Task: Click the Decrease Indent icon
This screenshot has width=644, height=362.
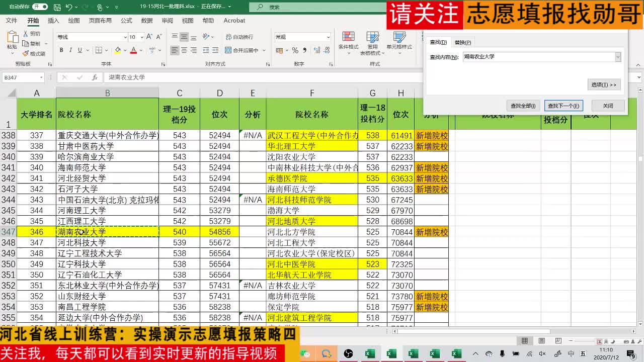Action: (205, 50)
